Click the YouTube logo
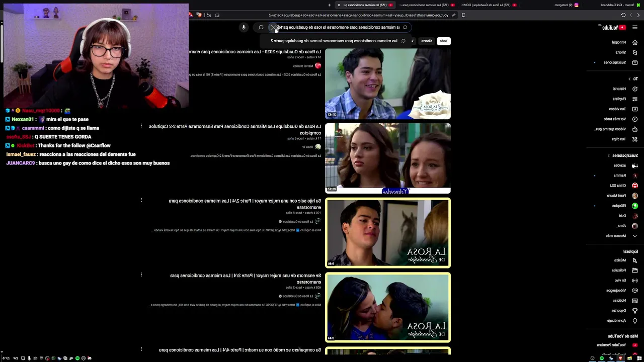 [613, 28]
